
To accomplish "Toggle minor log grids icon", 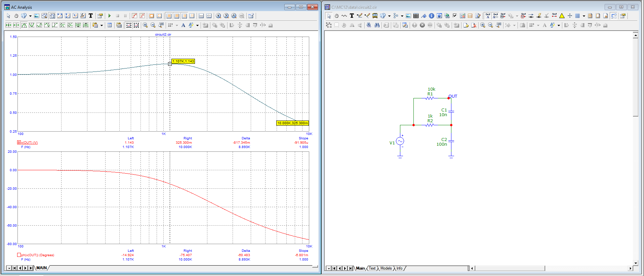I will tap(184, 16).
